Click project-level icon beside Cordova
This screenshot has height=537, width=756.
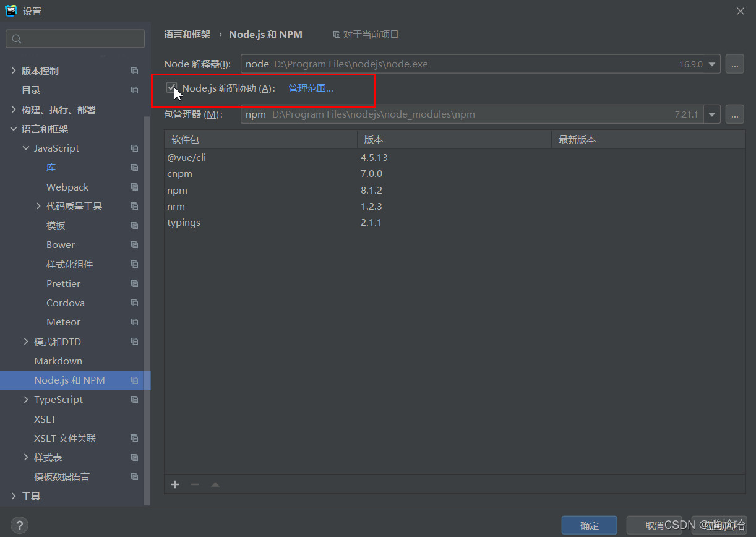pyautogui.click(x=134, y=303)
